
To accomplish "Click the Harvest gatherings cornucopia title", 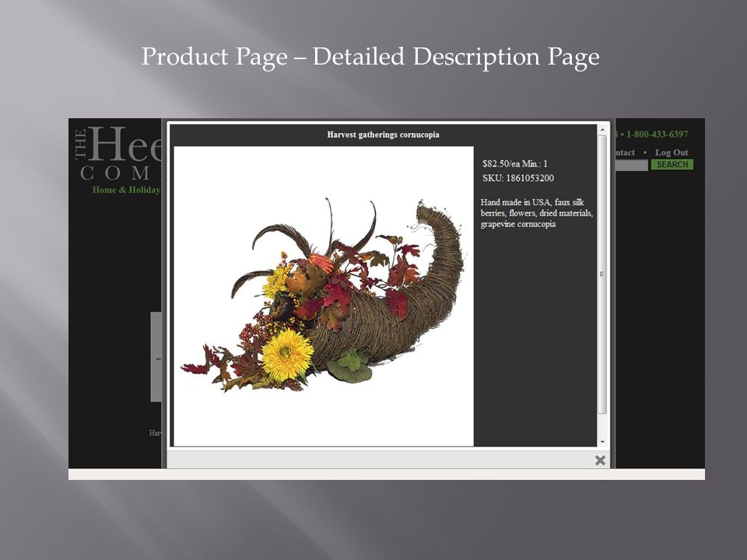I will [x=383, y=135].
